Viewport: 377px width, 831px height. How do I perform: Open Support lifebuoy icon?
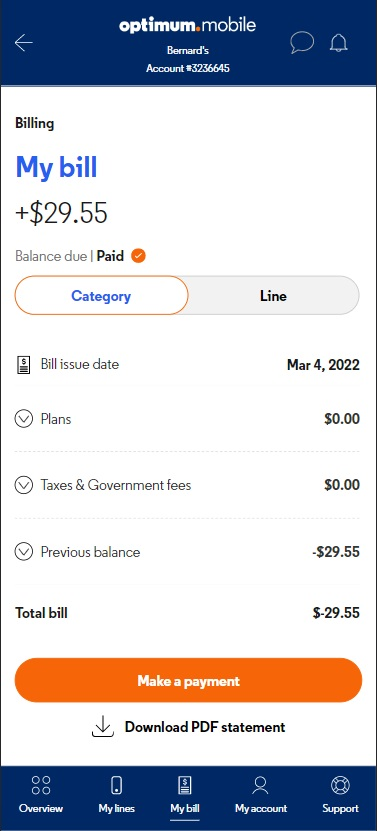coord(340,785)
